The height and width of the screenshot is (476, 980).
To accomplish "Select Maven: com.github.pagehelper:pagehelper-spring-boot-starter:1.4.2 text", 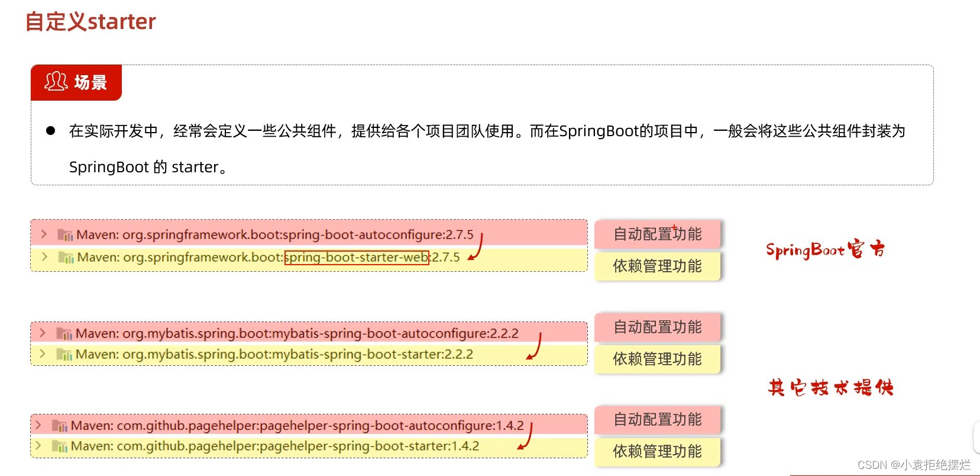I will coord(275,446).
